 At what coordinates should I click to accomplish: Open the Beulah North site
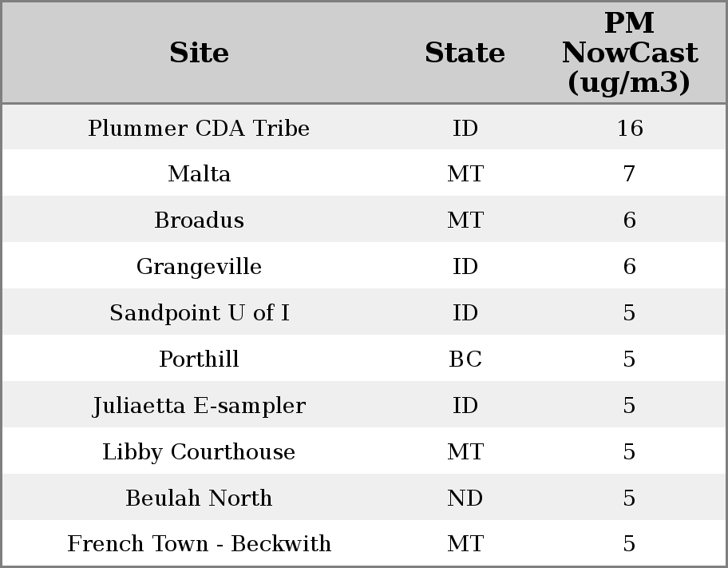[x=199, y=498]
